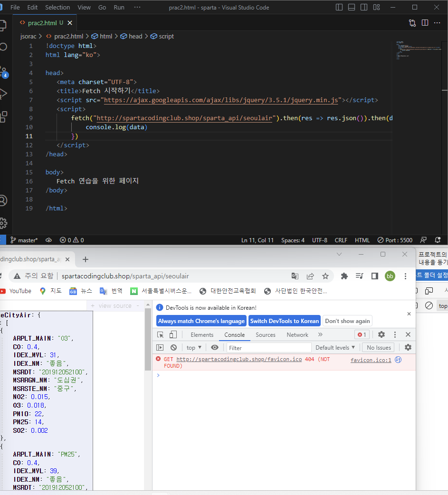Viewport: 448px width, 495px height.
Task: Select the prac2.html editor tab
Action: [42, 23]
